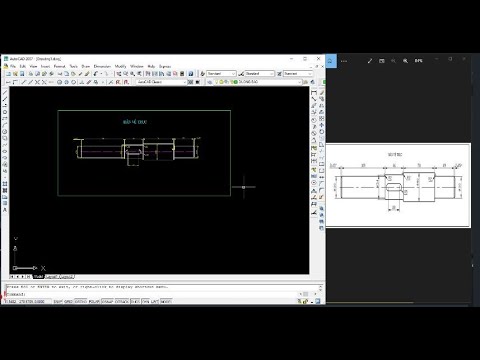Screen dimensions: 480x360
Task: Click the zoom percentage in Photos viewer
Action: 418,61
